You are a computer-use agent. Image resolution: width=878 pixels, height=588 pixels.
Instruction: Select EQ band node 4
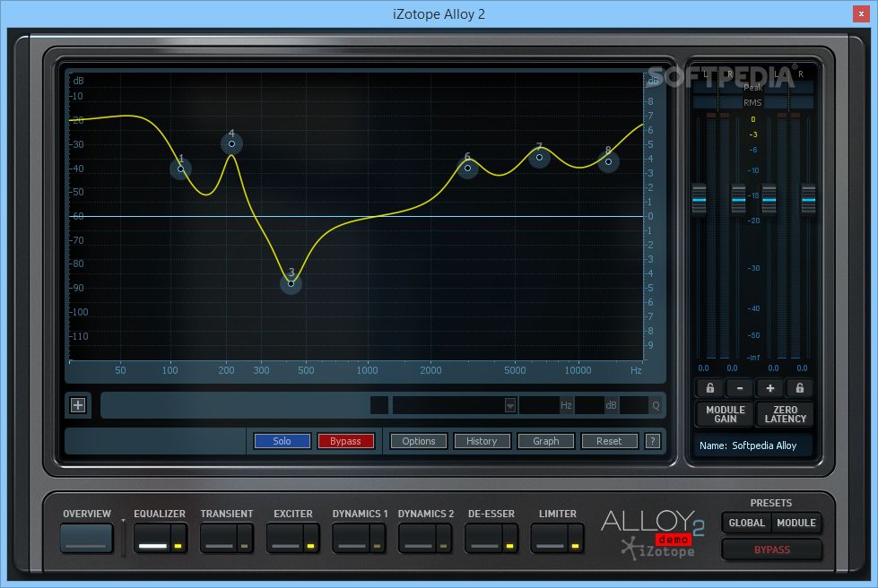pyautogui.click(x=231, y=143)
